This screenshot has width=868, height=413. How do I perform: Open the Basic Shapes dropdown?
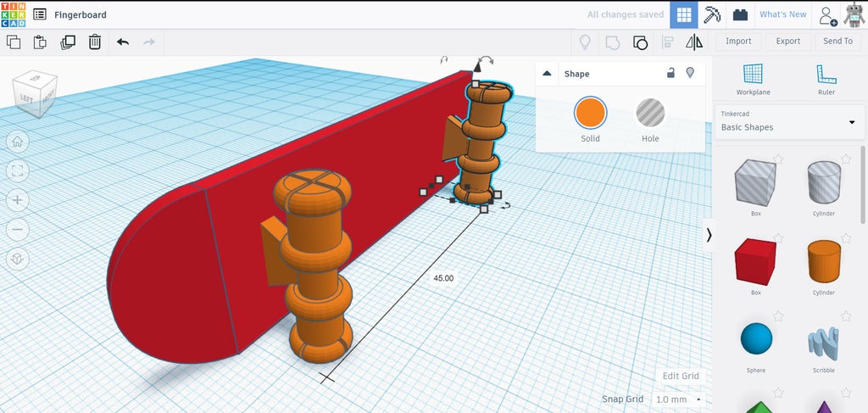click(x=790, y=121)
